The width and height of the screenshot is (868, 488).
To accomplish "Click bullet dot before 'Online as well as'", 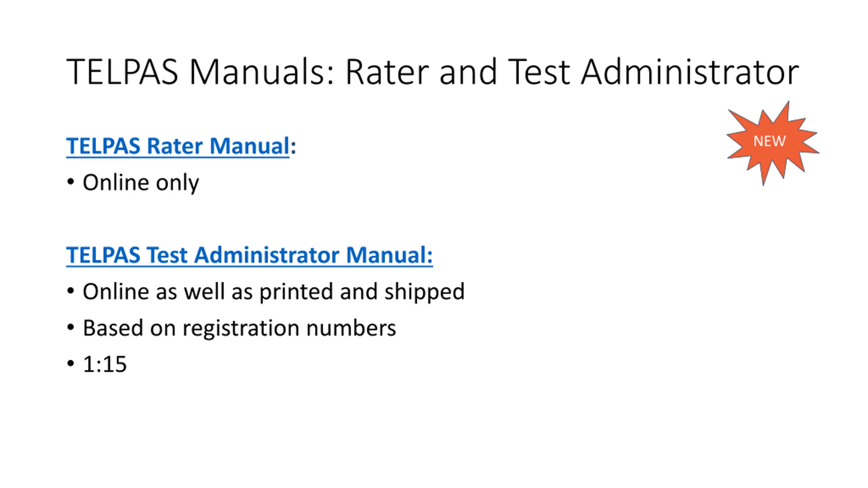I will click(x=71, y=291).
